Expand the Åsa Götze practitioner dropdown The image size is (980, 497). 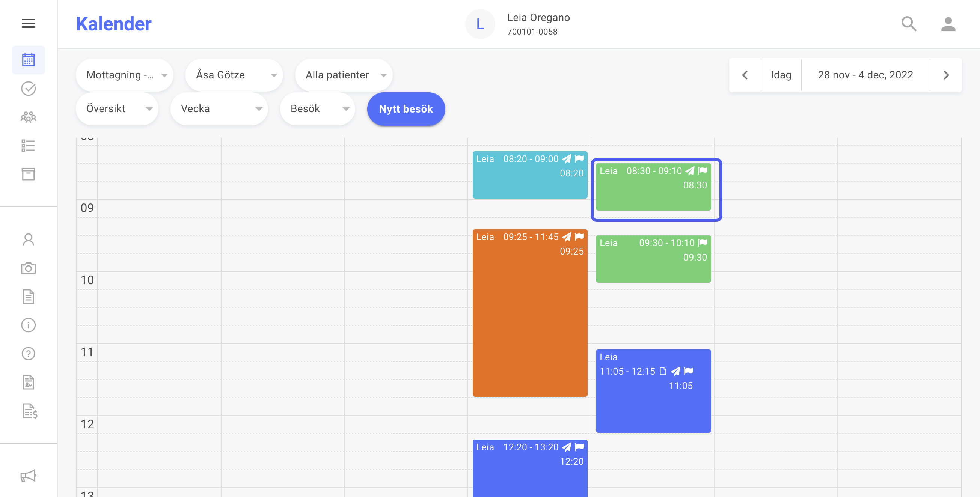(234, 75)
